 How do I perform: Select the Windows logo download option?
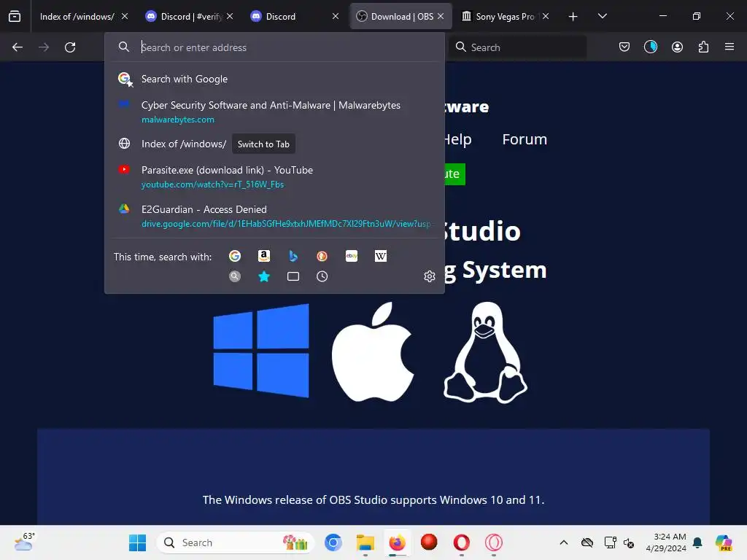(x=261, y=351)
